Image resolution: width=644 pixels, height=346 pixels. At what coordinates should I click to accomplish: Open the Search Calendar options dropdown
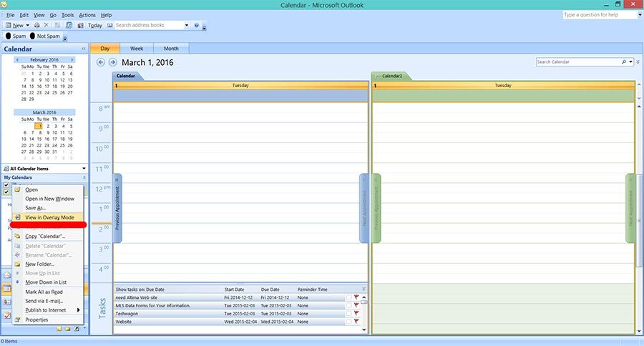tap(631, 61)
